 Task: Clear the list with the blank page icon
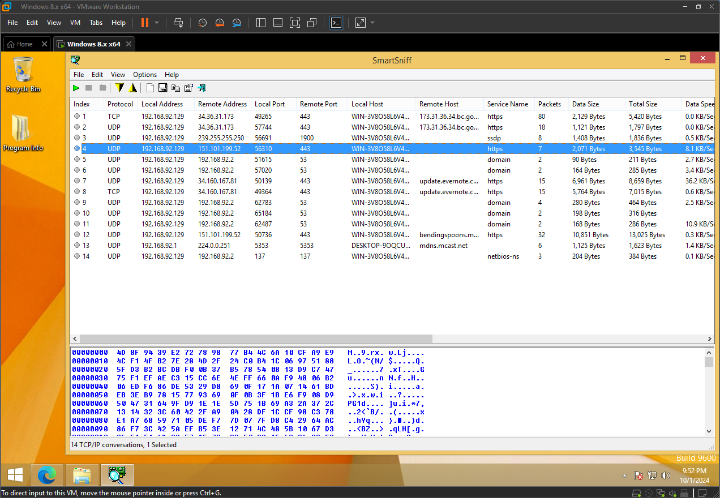point(150,88)
